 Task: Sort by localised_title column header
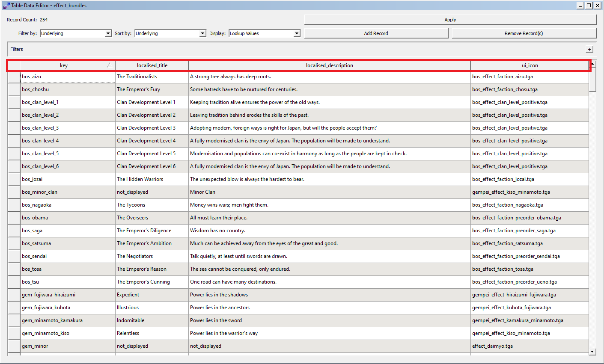pos(152,65)
